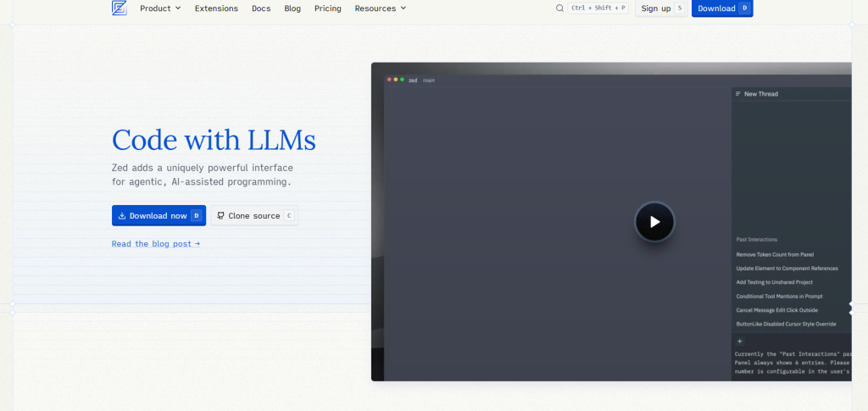The width and height of the screenshot is (868, 411).
Task: Go to the Docs page
Action: coord(261,8)
